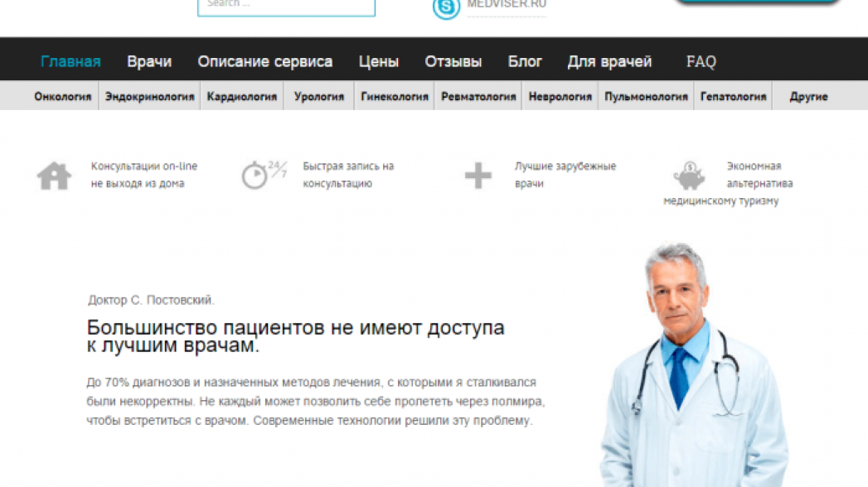Open the Врачи menu item

149,62
